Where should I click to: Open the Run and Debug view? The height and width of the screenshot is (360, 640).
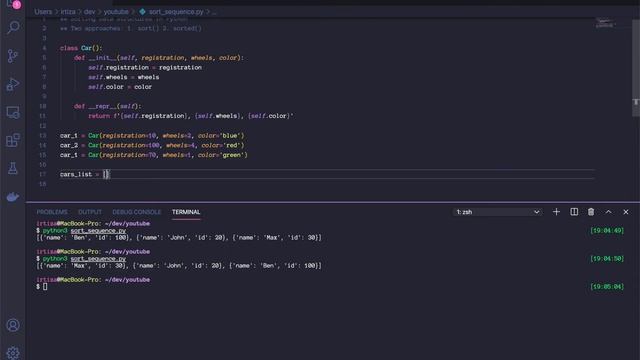13,84
